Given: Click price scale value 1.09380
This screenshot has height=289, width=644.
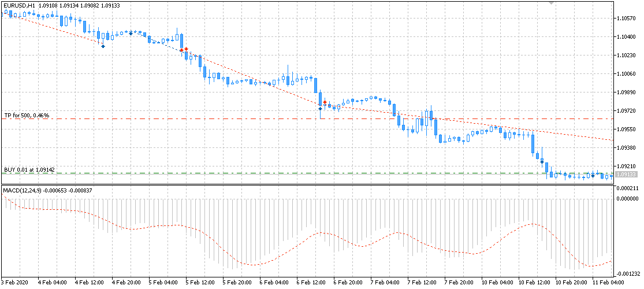Looking at the screenshot, I should tap(626, 147).
